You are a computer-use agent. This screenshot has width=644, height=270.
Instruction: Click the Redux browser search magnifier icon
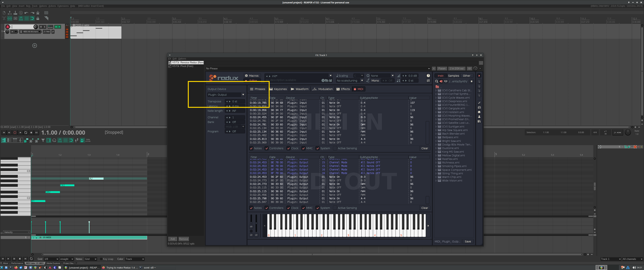[437, 81]
